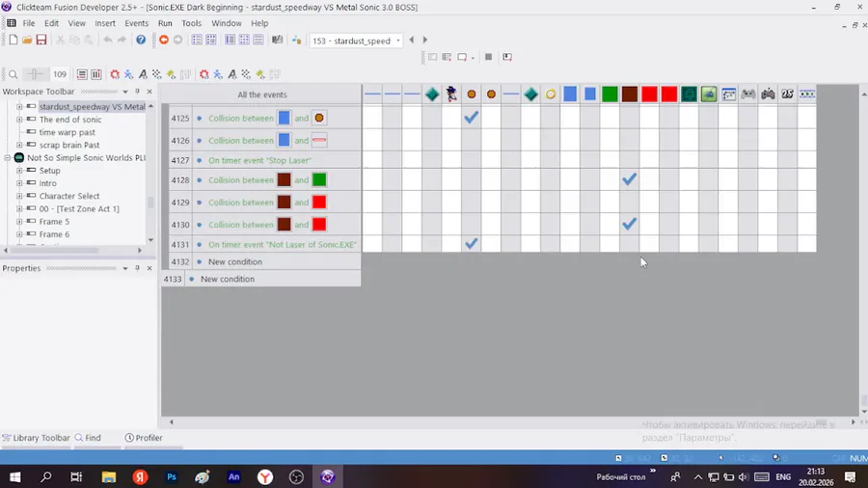
Task: Open the Find tab
Action: (x=88, y=438)
